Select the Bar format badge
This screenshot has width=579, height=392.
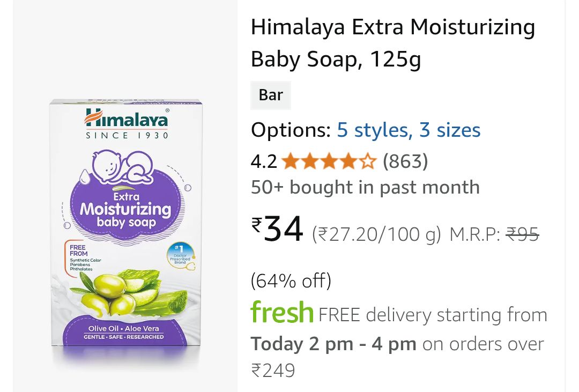pyautogui.click(x=271, y=95)
